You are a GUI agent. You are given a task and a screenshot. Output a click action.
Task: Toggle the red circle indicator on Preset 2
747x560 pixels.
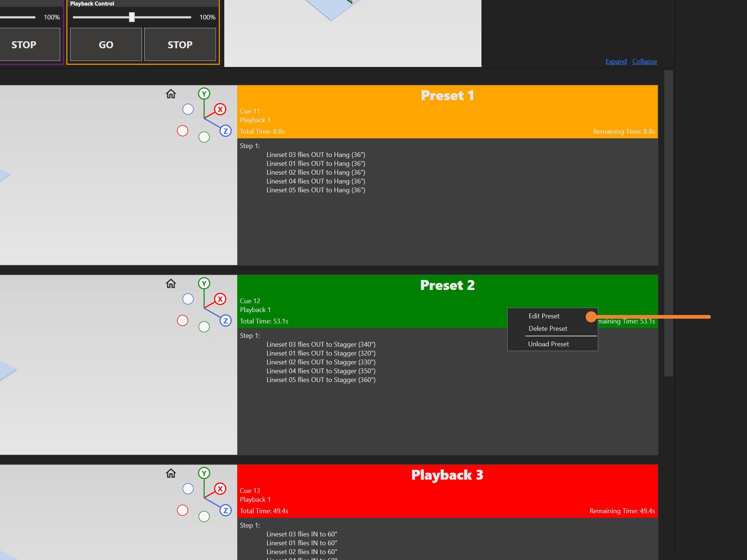click(x=183, y=321)
